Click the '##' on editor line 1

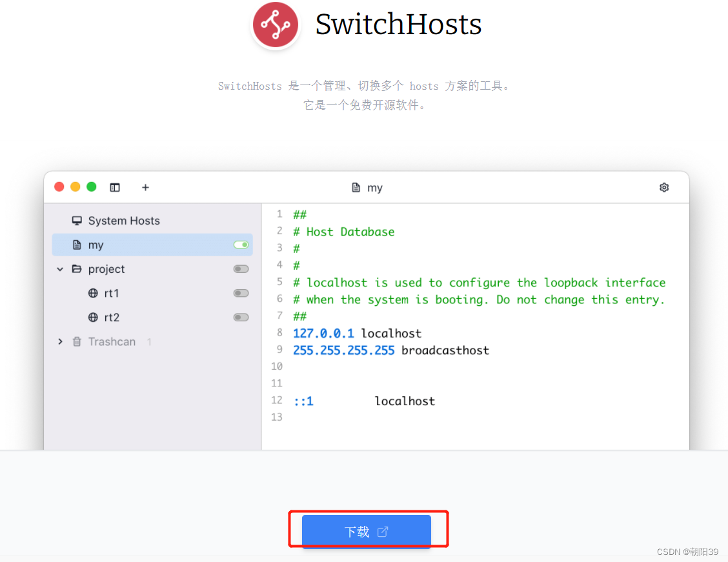[299, 214]
